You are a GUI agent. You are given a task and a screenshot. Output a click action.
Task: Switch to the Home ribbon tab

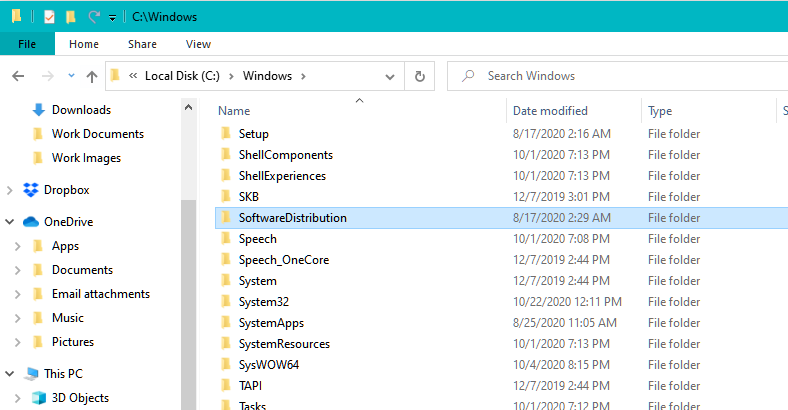(x=84, y=44)
